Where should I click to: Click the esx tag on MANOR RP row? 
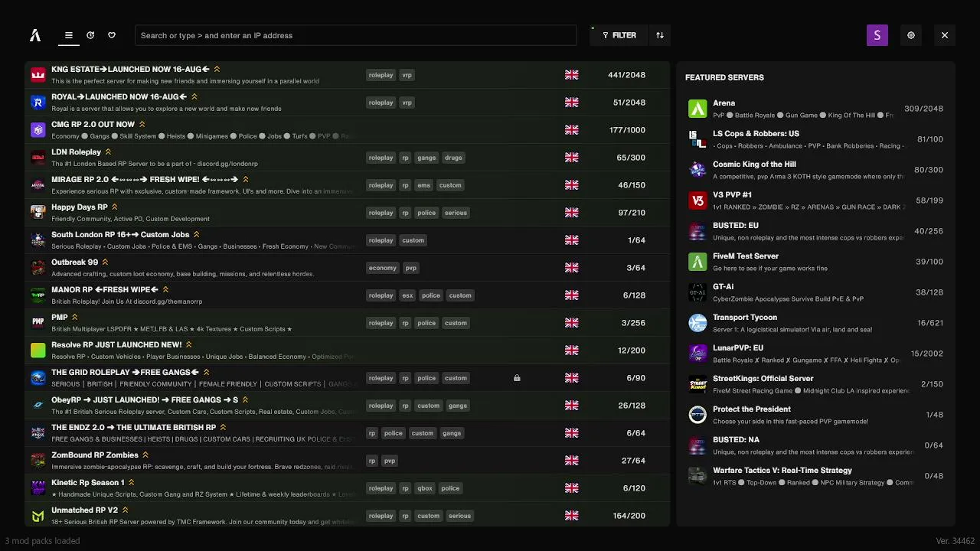point(407,295)
